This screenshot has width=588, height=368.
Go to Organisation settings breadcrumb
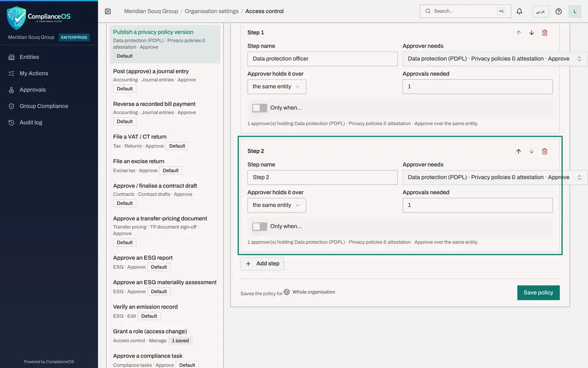(x=212, y=11)
